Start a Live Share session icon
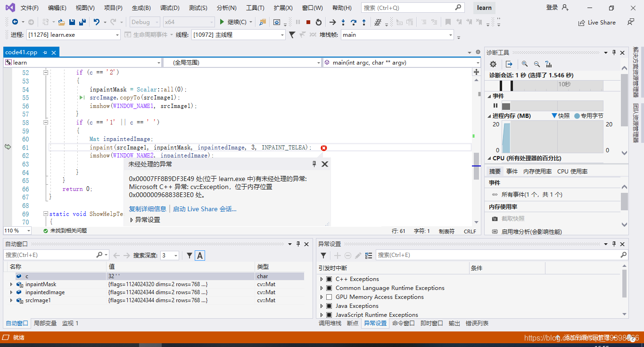This screenshot has height=347, width=644. tap(597, 22)
